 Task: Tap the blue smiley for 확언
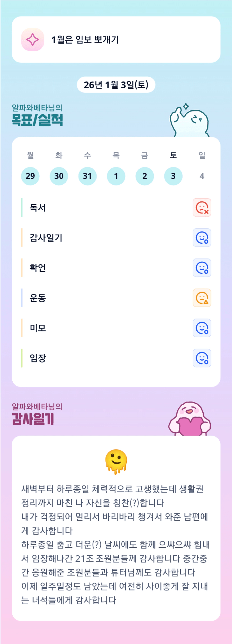click(x=202, y=268)
